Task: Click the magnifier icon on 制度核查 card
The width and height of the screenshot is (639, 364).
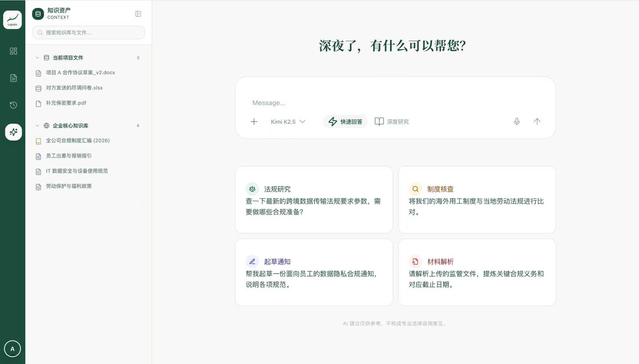Action: point(415,189)
